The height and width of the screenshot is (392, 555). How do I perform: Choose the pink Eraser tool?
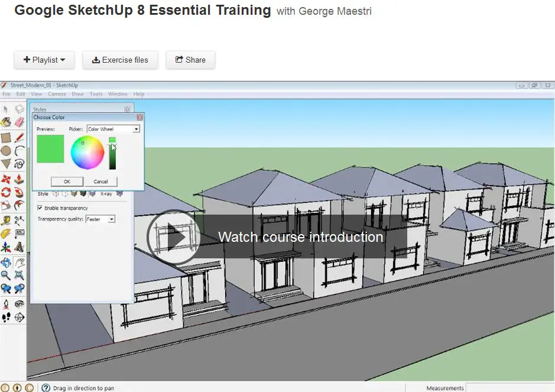19,122
